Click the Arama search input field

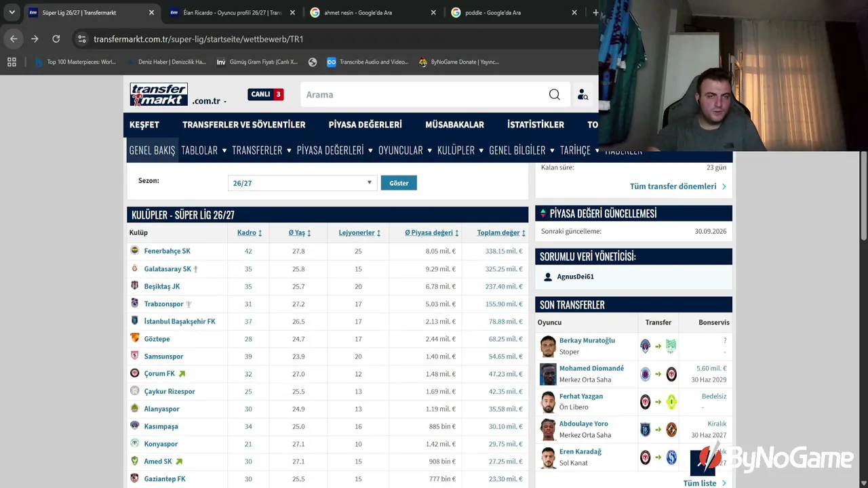click(424, 95)
